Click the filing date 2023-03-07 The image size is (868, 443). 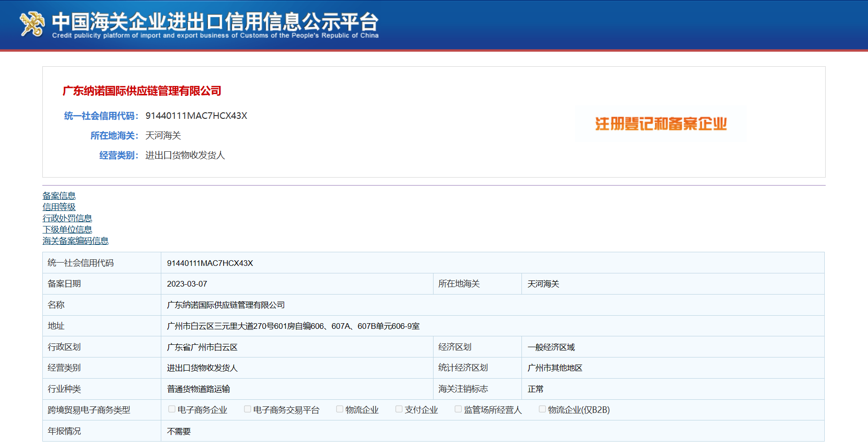tap(187, 284)
